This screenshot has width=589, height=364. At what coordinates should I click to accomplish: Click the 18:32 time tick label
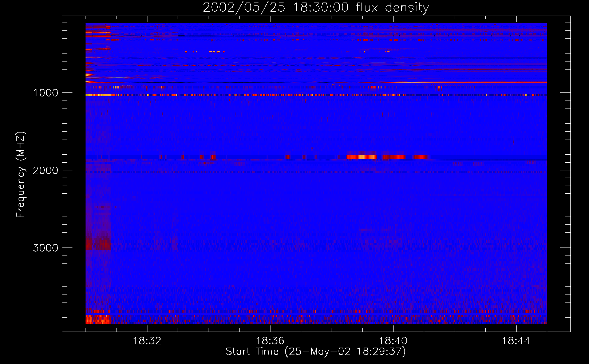(147, 341)
